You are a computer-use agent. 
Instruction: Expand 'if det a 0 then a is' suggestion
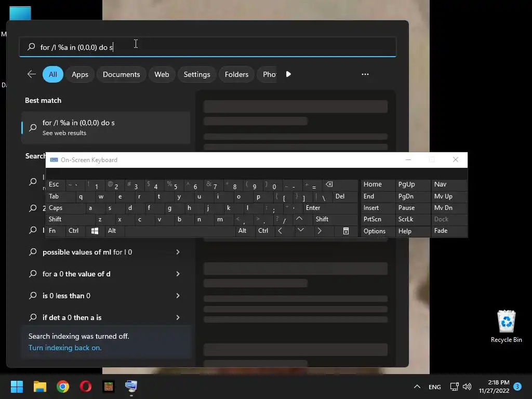(178, 317)
